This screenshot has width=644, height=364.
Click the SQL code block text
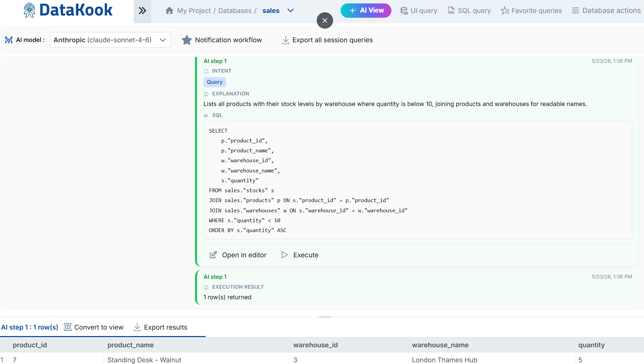point(418,180)
